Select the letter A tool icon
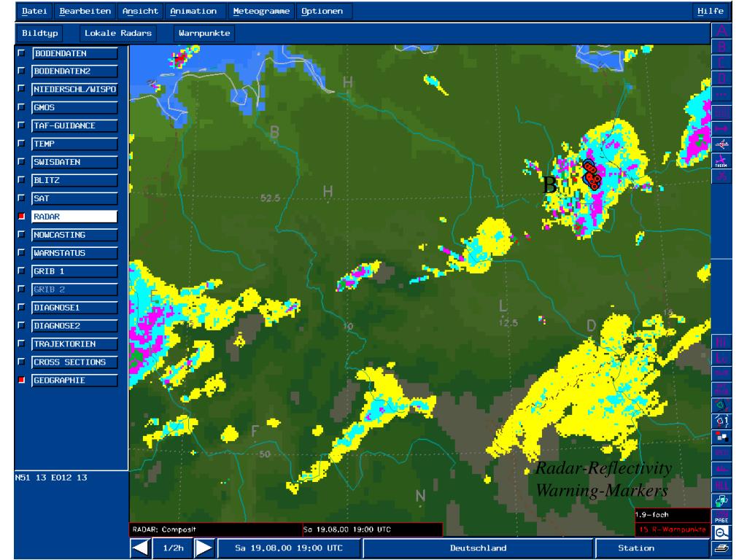This screenshot has height=560, width=747. 721,31
